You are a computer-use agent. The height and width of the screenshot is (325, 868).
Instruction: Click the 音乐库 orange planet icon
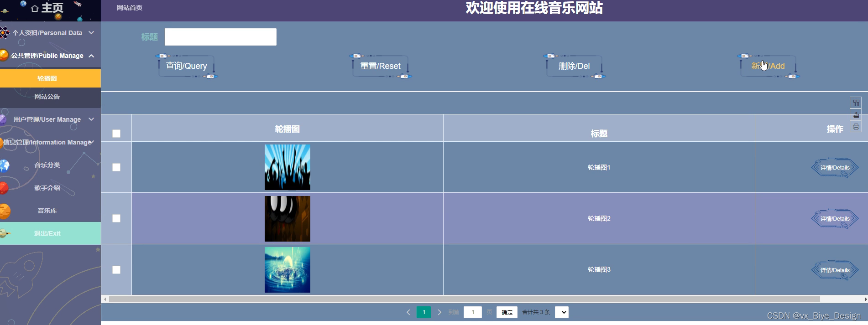tap(5, 211)
